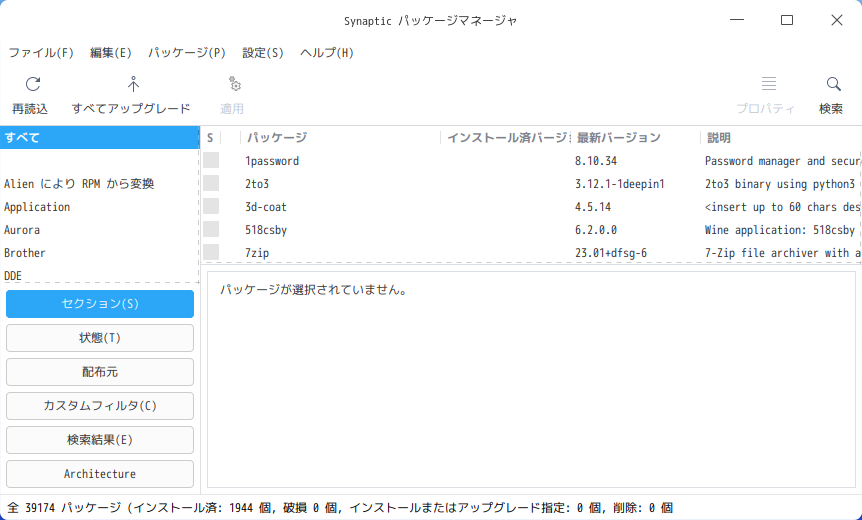Select the 状態(T) filter button

point(100,338)
